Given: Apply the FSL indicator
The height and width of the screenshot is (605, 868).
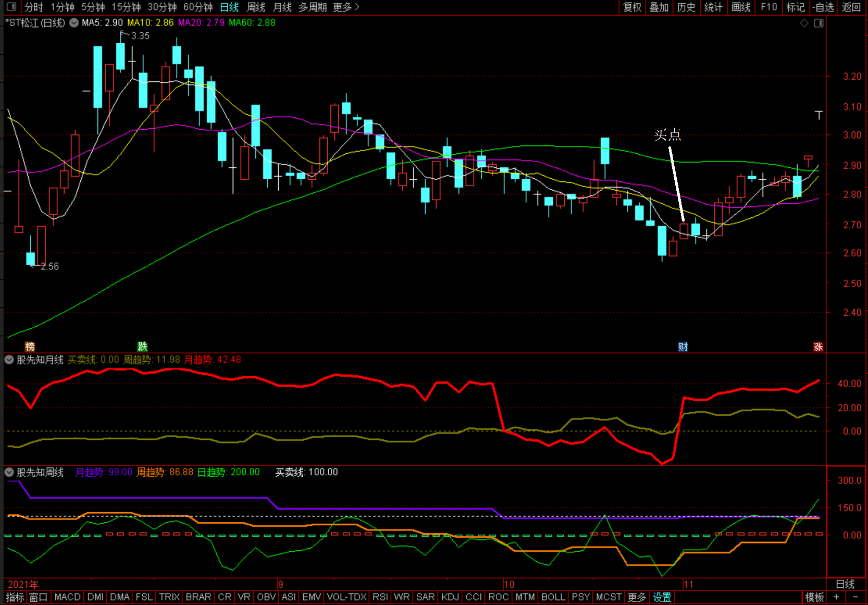Looking at the screenshot, I should (x=144, y=597).
